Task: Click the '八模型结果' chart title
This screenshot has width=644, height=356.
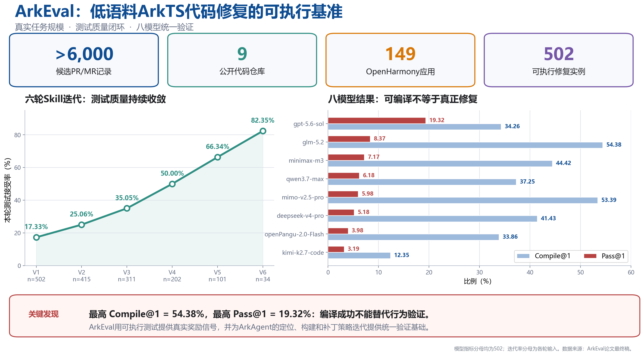Action: click(x=403, y=99)
